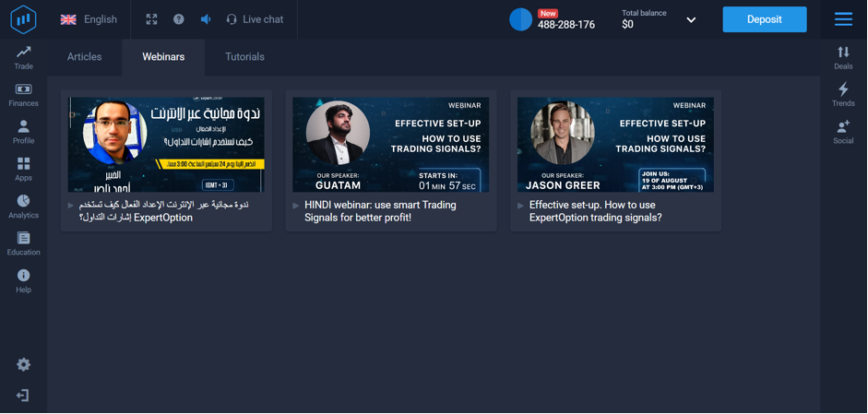Open Help in the sidebar

tap(23, 281)
